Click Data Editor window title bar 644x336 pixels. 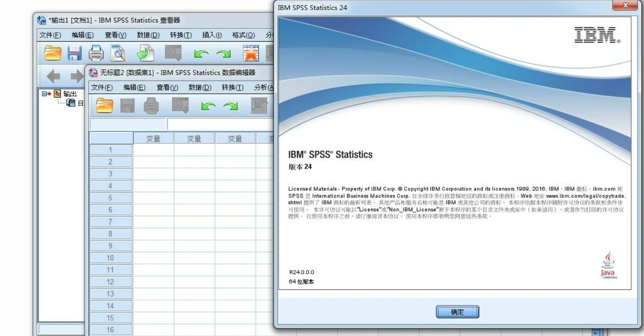[x=180, y=72]
